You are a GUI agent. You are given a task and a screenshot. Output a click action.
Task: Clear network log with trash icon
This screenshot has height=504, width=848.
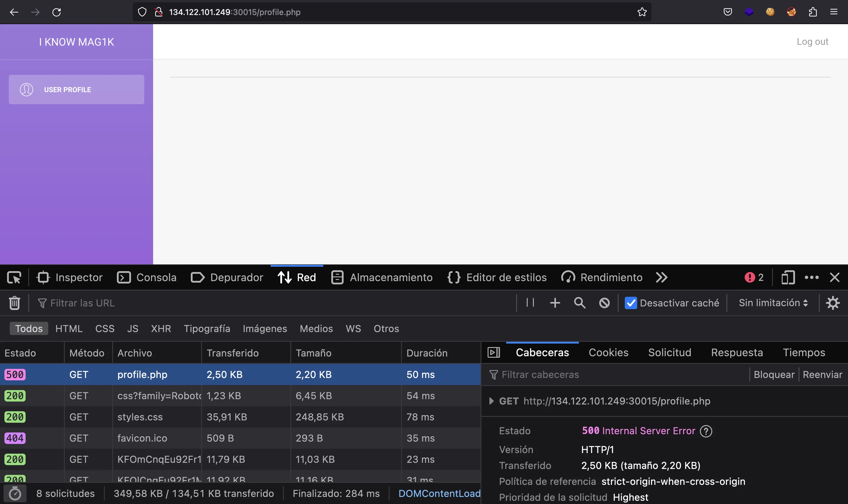click(14, 303)
